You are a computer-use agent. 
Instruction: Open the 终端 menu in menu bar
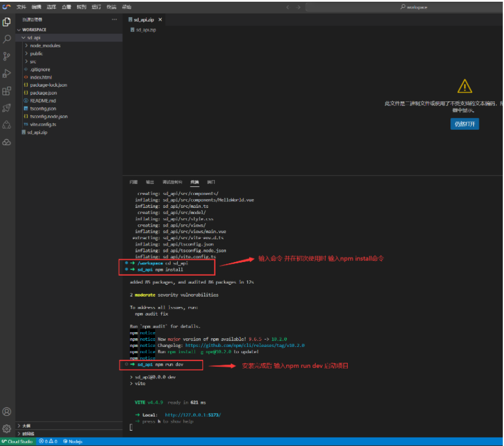coord(112,7)
